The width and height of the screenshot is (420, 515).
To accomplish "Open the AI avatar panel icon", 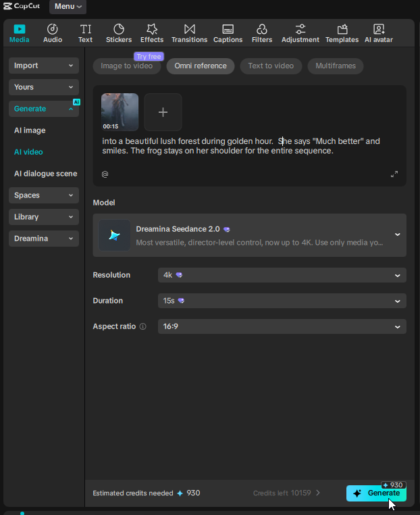I will (379, 29).
